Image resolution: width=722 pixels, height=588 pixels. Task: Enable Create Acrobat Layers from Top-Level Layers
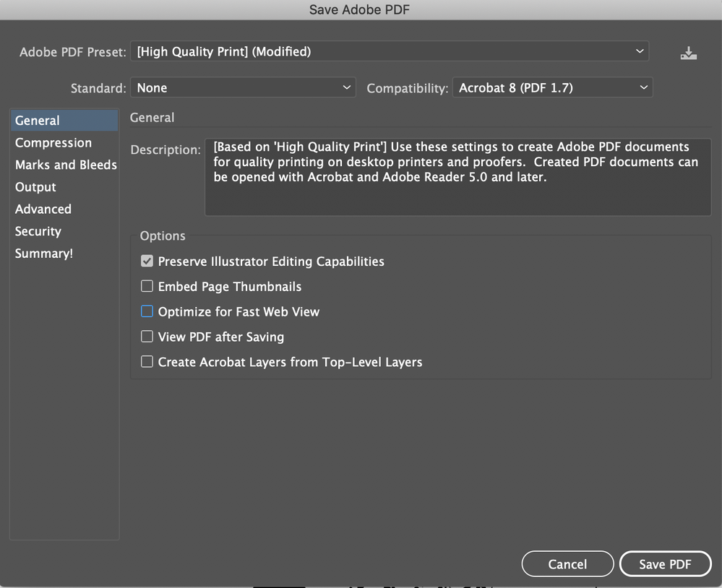pyautogui.click(x=147, y=362)
